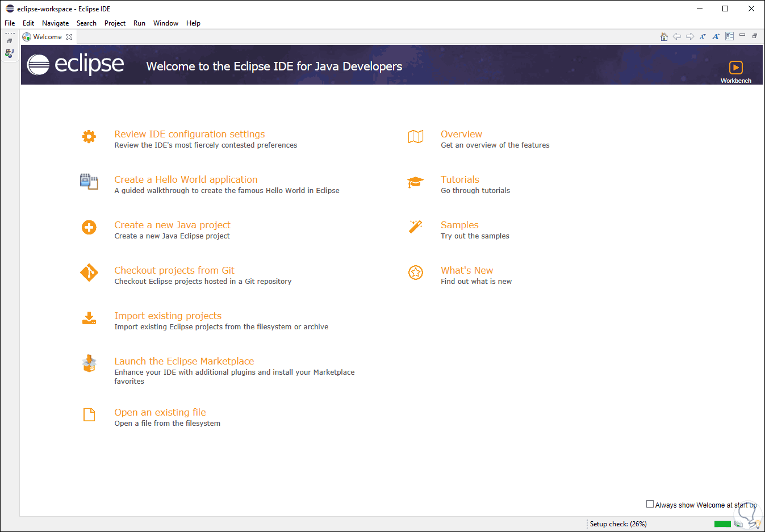
Task: Open the Java perspective icon in left trim
Action: pos(10,53)
